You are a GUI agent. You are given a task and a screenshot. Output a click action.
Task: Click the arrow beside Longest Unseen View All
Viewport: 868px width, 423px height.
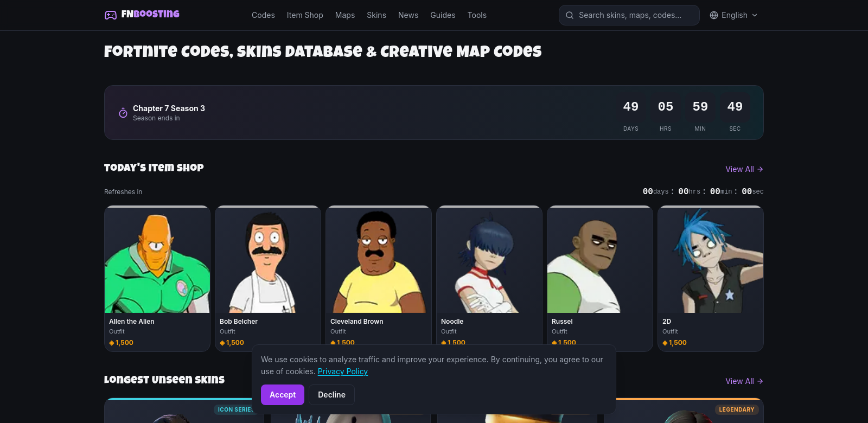760,381
